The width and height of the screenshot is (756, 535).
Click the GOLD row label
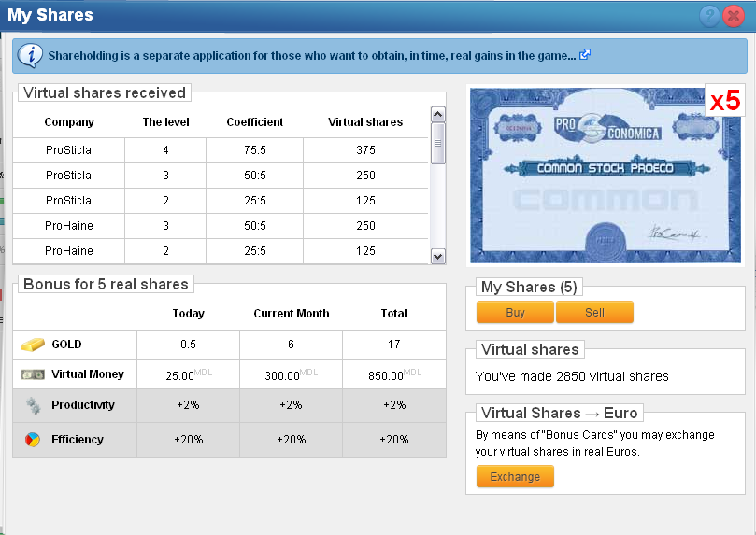click(66, 345)
